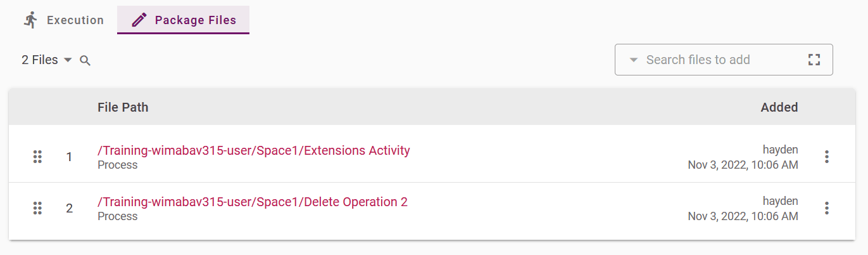Click the running figure Execution icon

[30, 20]
